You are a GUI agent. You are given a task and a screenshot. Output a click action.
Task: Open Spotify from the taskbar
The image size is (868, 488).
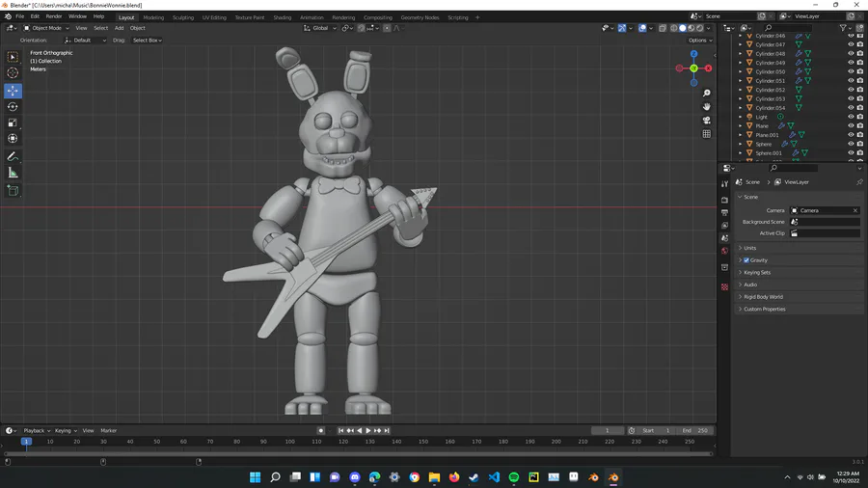(514, 477)
